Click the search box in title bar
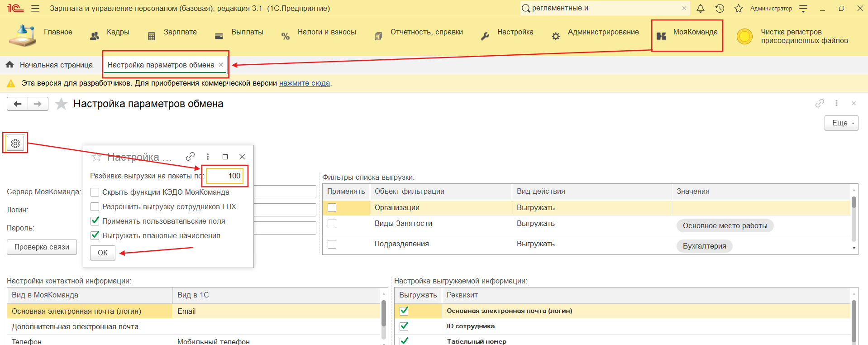The height and width of the screenshot is (345, 868). (x=605, y=8)
